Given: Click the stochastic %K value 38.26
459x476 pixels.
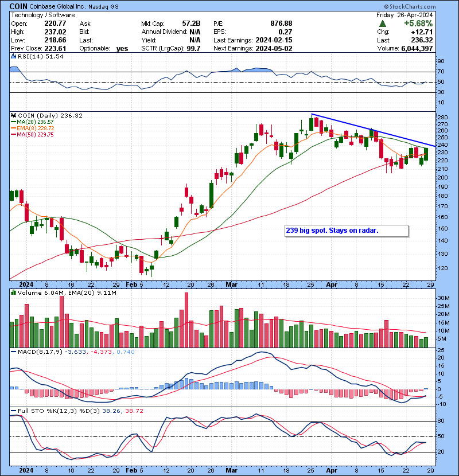Looking at the screenshot, I should coord(111,411).
